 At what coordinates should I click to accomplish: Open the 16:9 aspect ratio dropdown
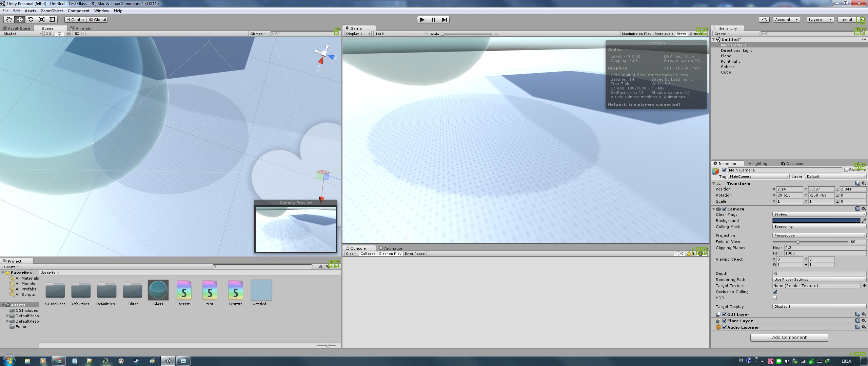point(400,34)
